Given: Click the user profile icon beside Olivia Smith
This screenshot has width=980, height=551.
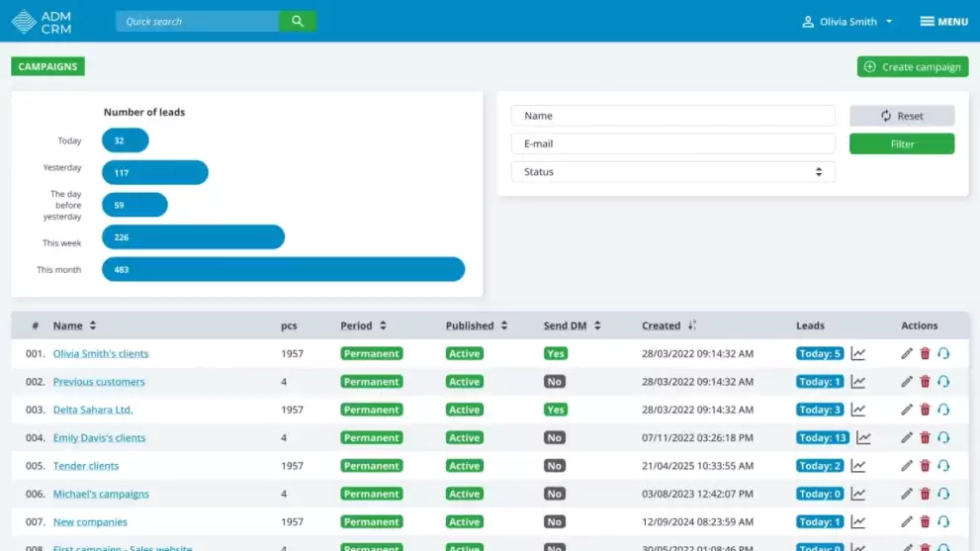Looking at the screenshot, I should pos(808,21).
